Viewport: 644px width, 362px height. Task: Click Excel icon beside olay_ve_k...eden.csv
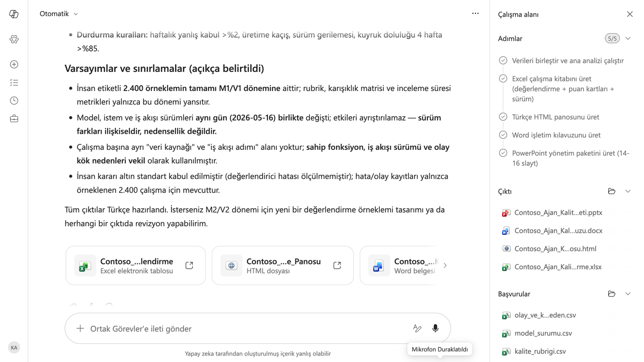click(506, 315)
